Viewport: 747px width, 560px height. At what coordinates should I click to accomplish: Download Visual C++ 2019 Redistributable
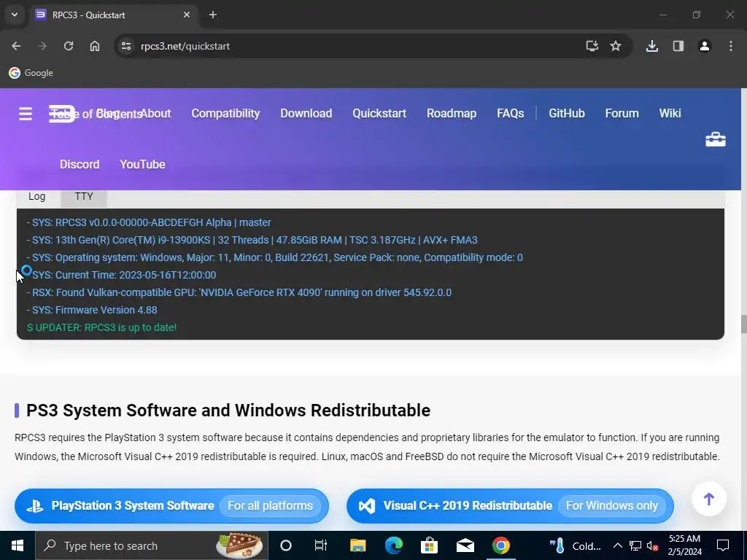click(510, 506)
